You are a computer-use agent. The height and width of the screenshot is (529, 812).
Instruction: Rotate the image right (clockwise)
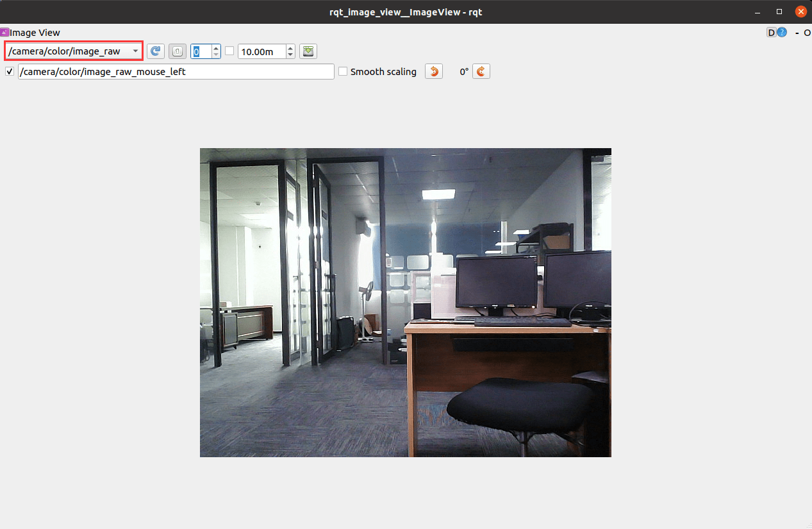pos(481,72)
